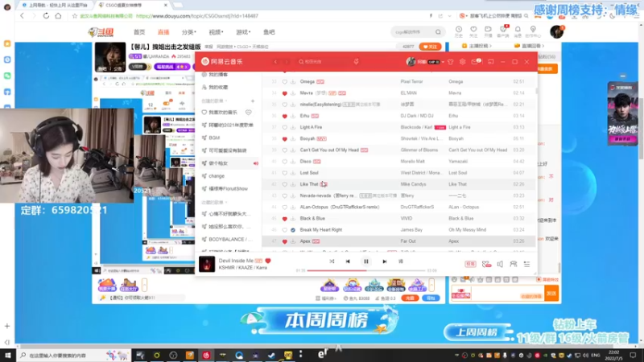
Task: Expand 视频 dropdown on Douyu navbar
Action: (x=216, y=32)
